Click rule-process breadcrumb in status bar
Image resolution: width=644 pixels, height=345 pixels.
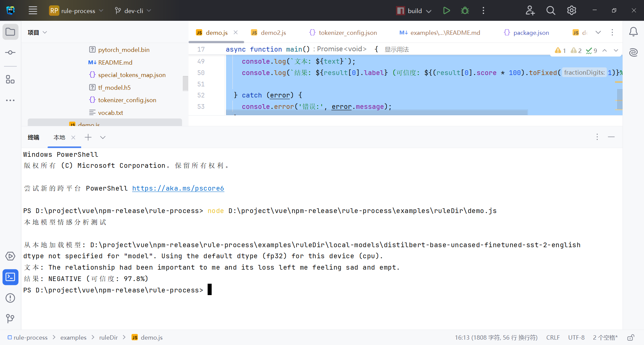point(28,338)
